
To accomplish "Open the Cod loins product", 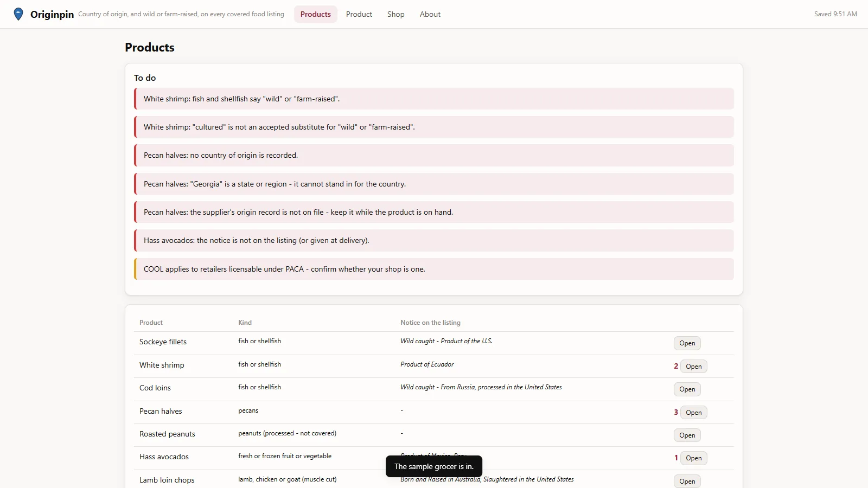I will pos(687,389).
